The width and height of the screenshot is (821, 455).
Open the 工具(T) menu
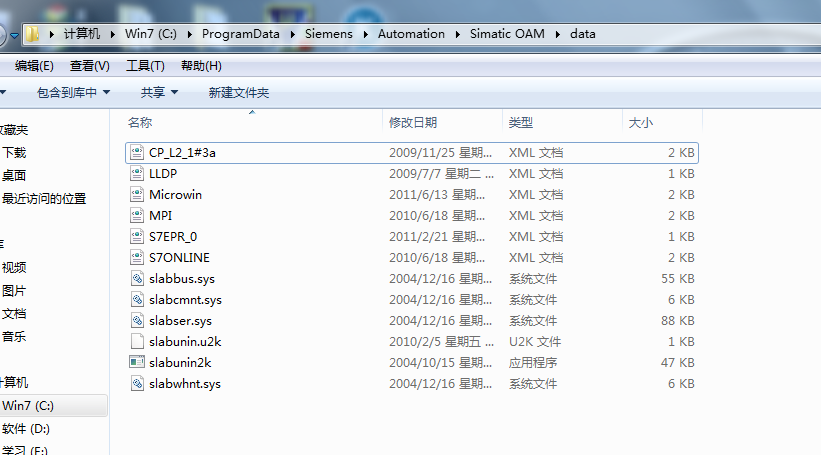pyautogui.click(x=145, y=66)
